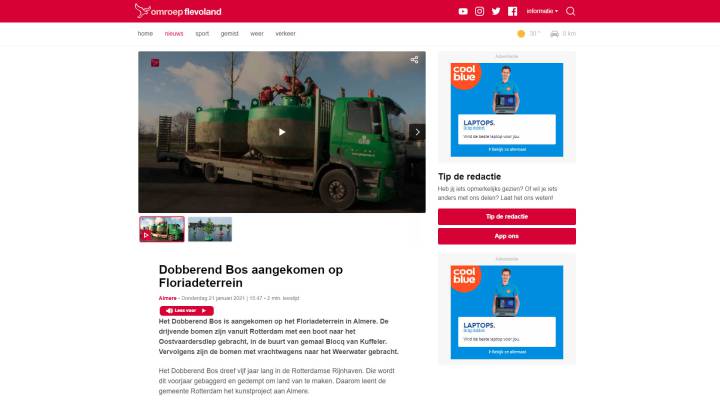Image resolution: width=720 pixels, height=405 pixels.
Task: Expand the informatie dropdown menu
Action: pos(542,11)
